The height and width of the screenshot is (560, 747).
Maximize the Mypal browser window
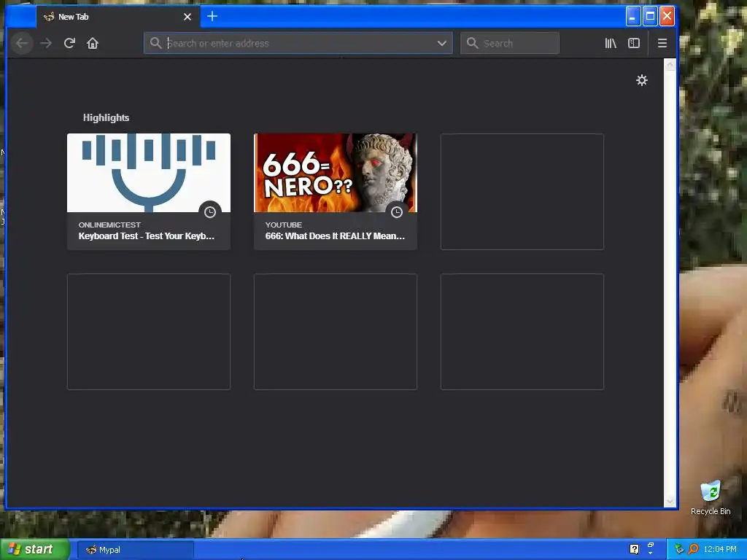tap(650, 17)
